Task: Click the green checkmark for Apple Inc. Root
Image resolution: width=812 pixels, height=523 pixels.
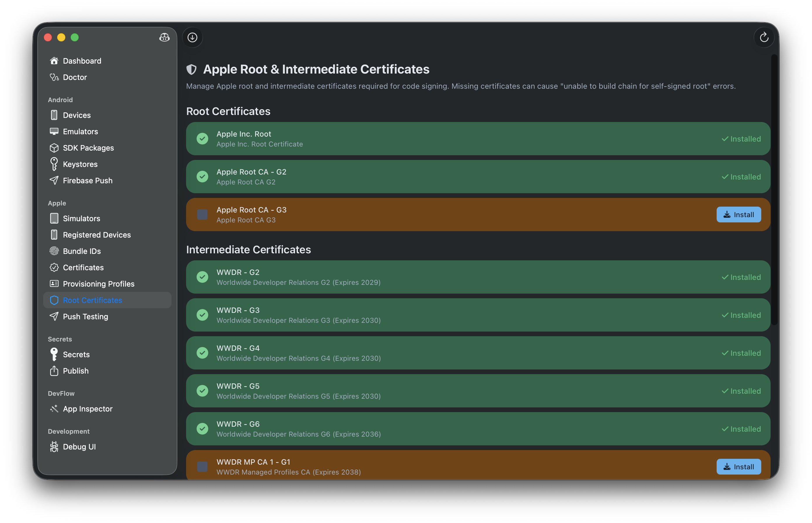Action: 203,139
